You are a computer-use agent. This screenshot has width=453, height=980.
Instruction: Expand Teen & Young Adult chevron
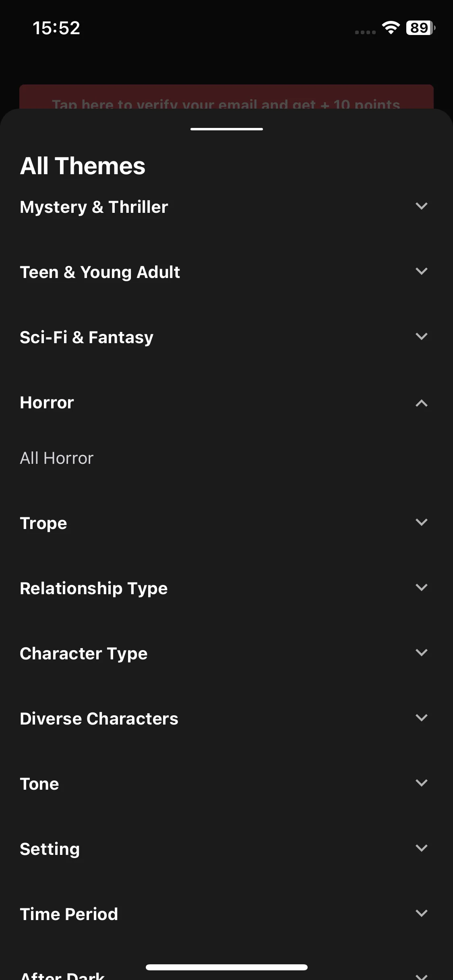tap(421, 272)
